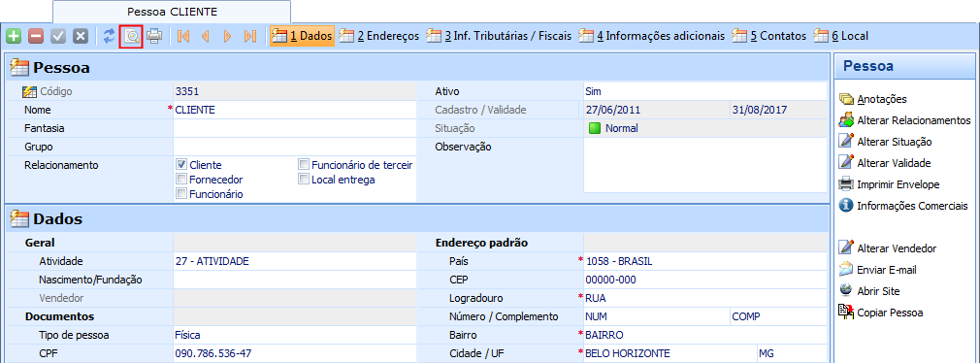Check the Local entrega checkbox
This screenshot has width=980, height=363.
[304, 180]
